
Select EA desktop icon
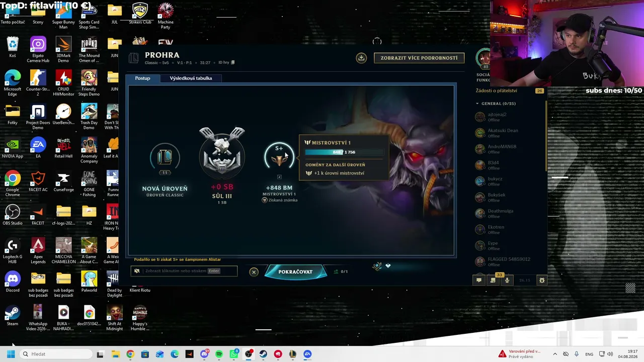click(x=38, y=148)
